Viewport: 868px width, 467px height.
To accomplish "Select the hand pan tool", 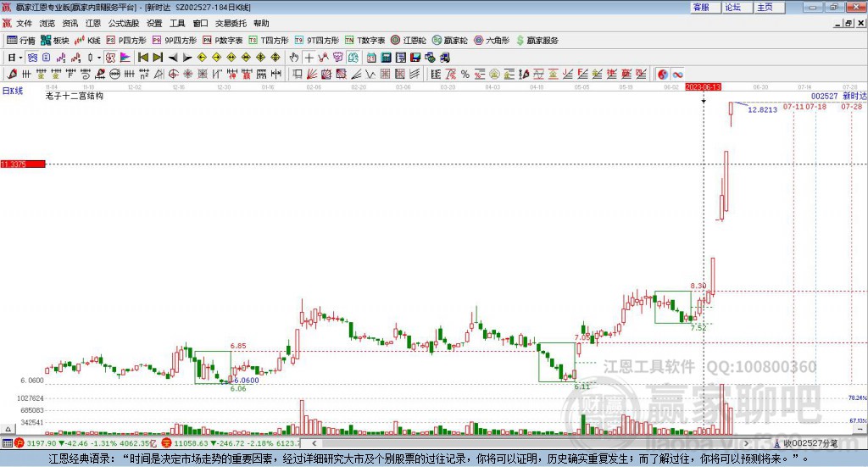I will (x=294, y=58).
